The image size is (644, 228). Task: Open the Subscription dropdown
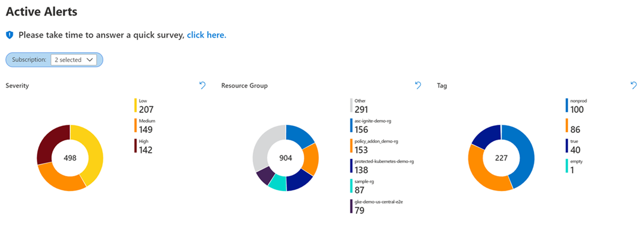[x=74, y=60]
